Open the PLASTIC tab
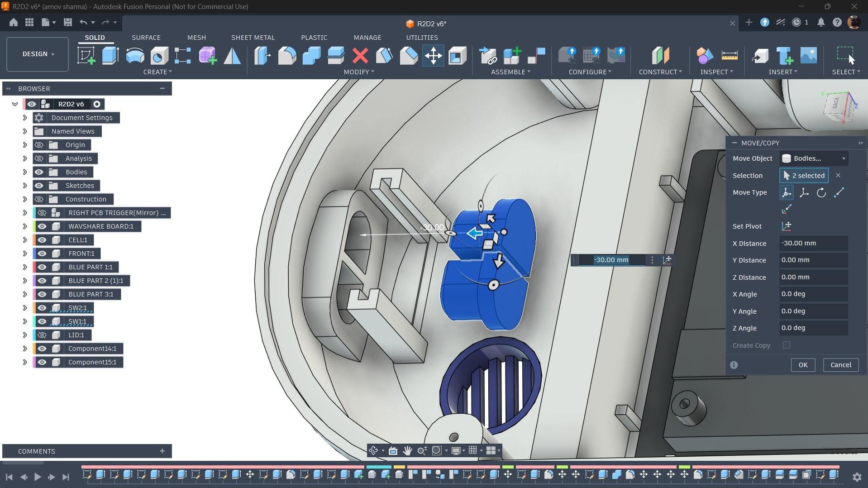Image resolution: width=868 pixels, height=488 pixels. point(314,38)
